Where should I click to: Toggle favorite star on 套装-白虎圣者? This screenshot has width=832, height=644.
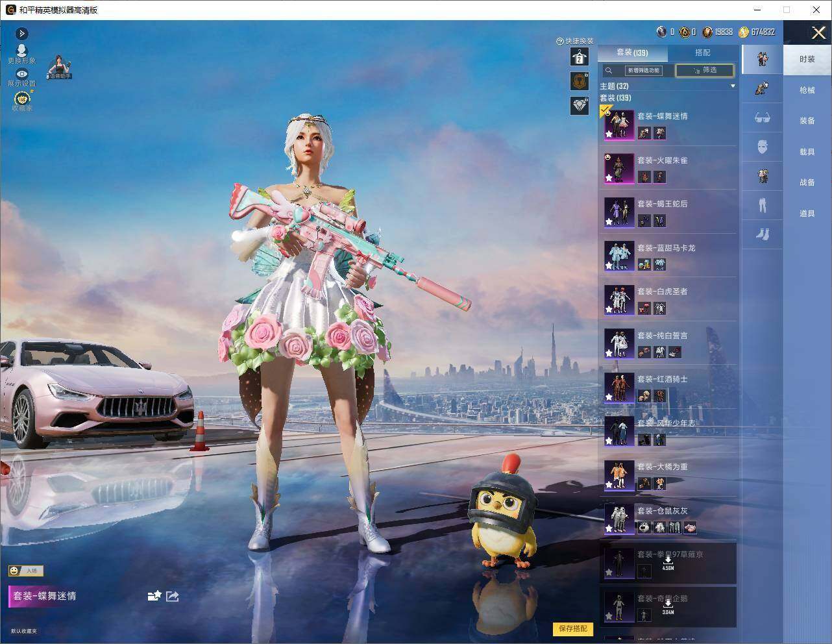pyautogui.click(x=609, y=309)
